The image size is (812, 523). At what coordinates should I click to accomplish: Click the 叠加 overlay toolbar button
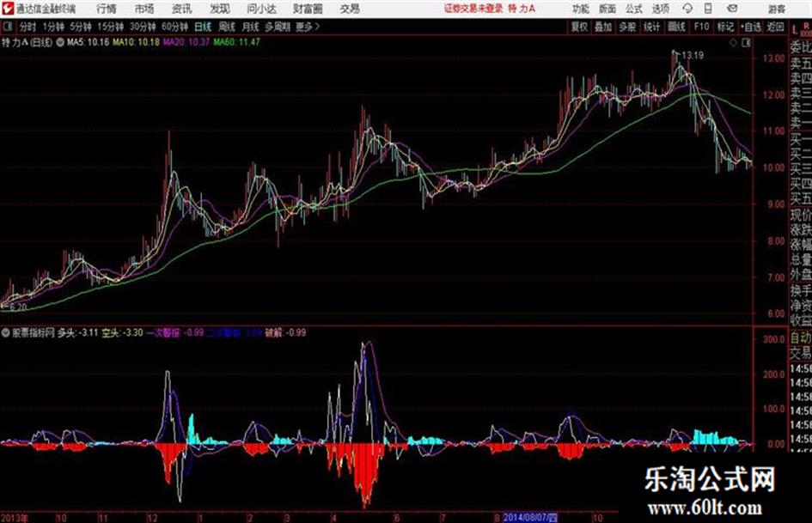(603, 27)
